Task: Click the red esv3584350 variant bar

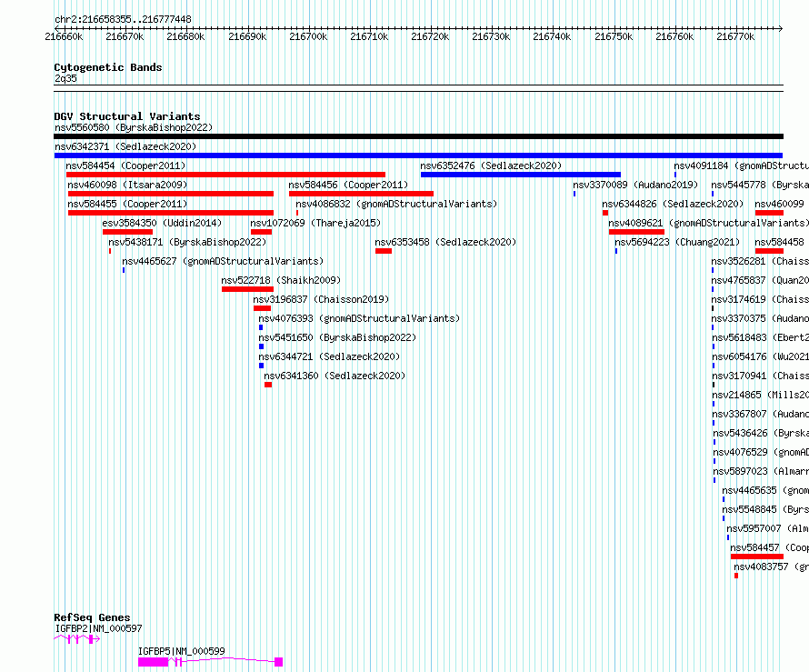Action: [x=127, y=232]
